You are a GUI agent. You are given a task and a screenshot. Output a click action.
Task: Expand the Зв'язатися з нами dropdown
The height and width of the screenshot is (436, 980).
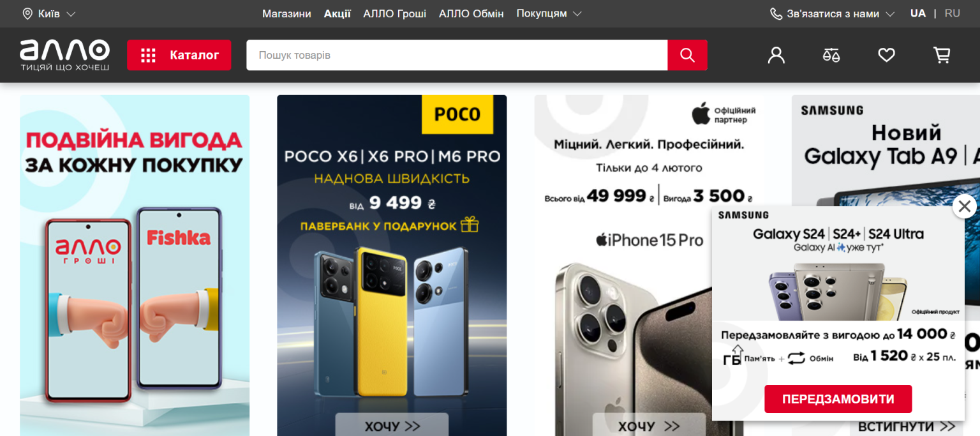832,13
